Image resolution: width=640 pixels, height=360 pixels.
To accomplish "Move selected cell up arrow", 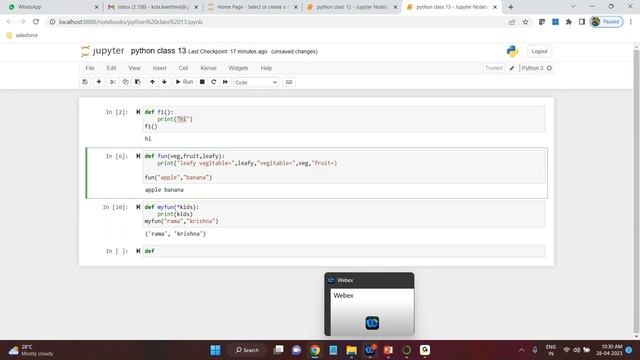I will click(152, 82).
